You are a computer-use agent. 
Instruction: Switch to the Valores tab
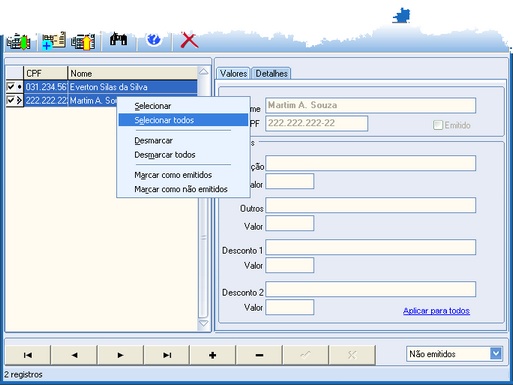click(x=233, y=73)
